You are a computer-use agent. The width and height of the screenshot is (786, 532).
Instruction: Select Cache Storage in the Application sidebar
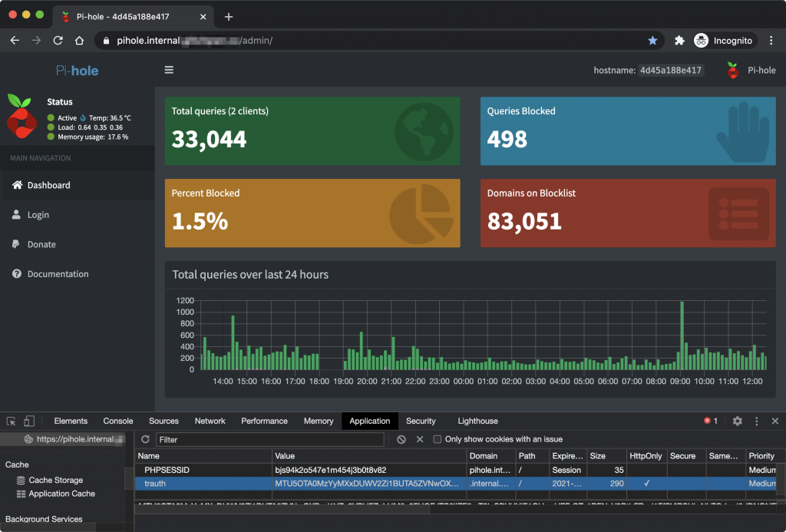(55, 480)
